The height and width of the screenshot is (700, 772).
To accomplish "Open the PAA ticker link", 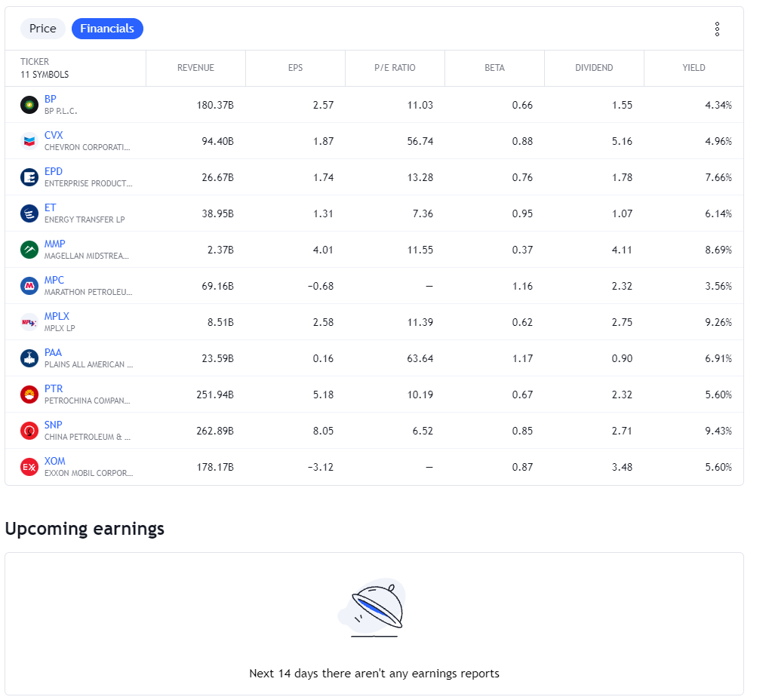I will (x=53, y=352).
